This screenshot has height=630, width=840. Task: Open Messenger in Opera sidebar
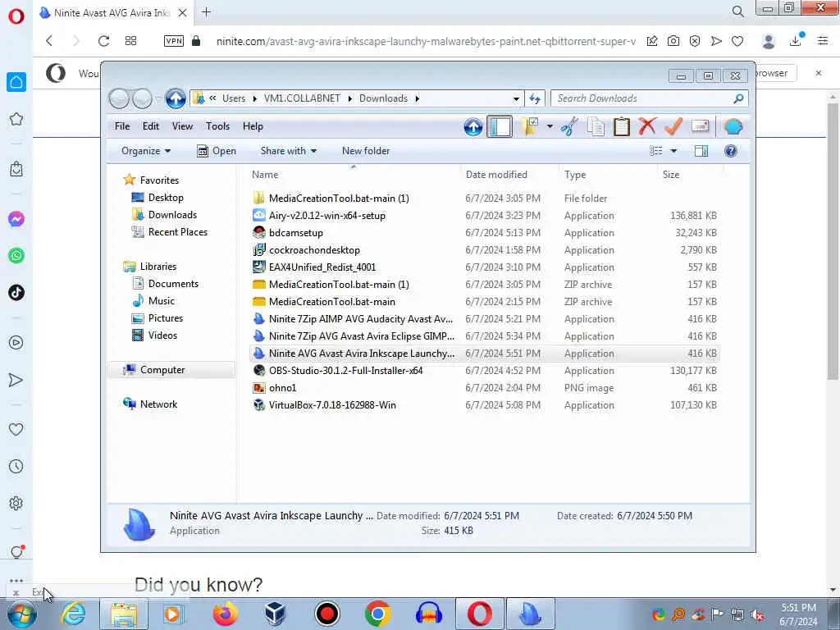[16, 219]
